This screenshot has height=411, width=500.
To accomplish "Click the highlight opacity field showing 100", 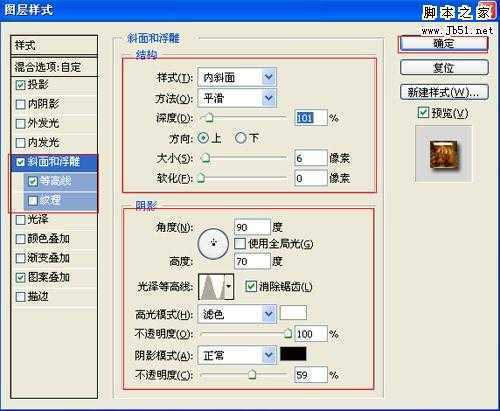I will (311, 334).
